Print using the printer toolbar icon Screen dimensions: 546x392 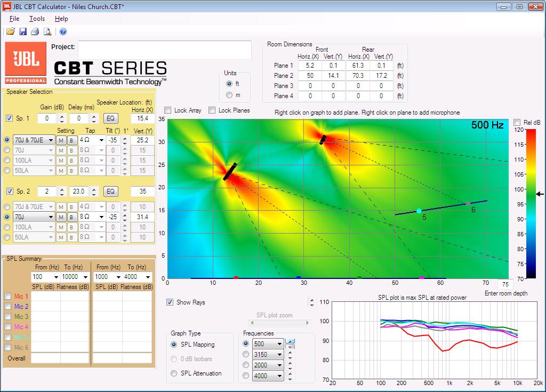[x=35, y=31]
